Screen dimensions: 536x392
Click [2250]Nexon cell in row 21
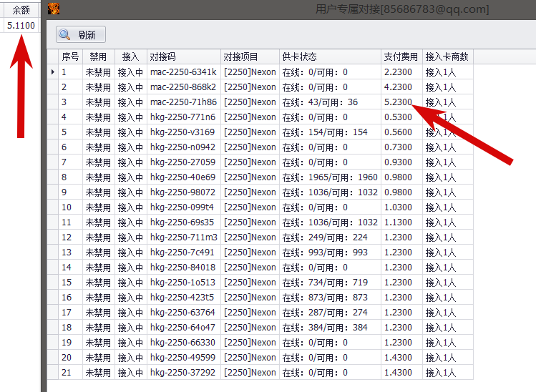250,373
